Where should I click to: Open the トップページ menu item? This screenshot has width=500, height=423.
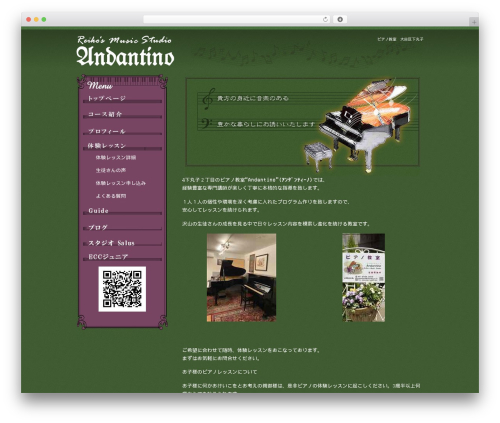coord(107,98)
